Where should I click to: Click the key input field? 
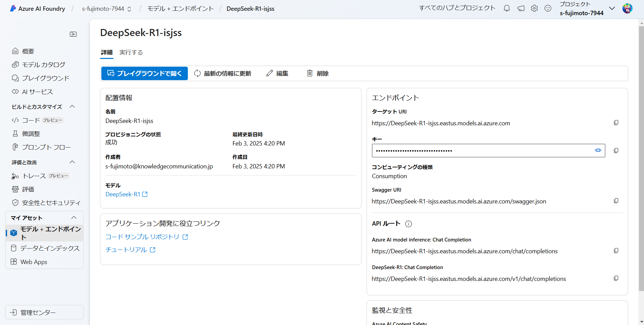click(488, 151)
